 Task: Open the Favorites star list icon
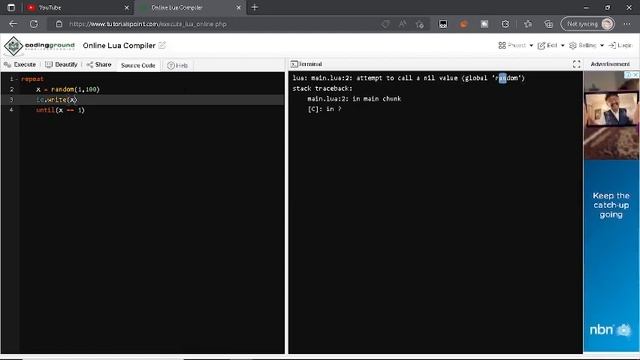pos(528,24)
